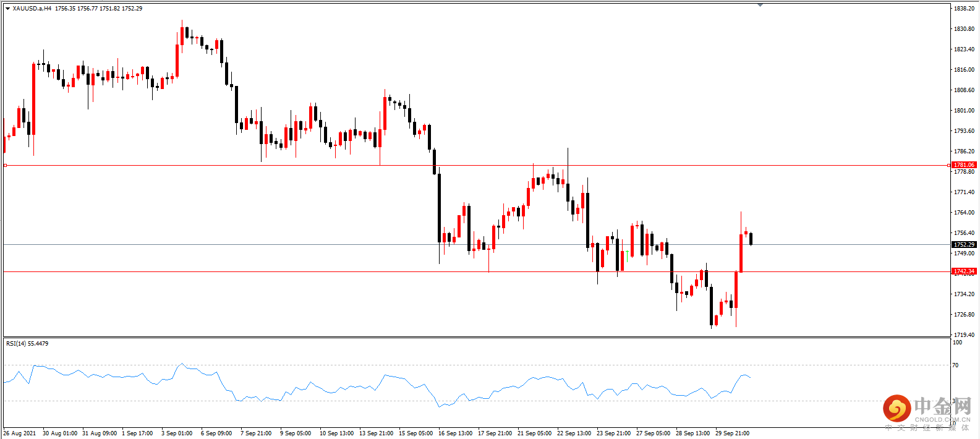Click the 1786.20 price scale label

point(964,151)
